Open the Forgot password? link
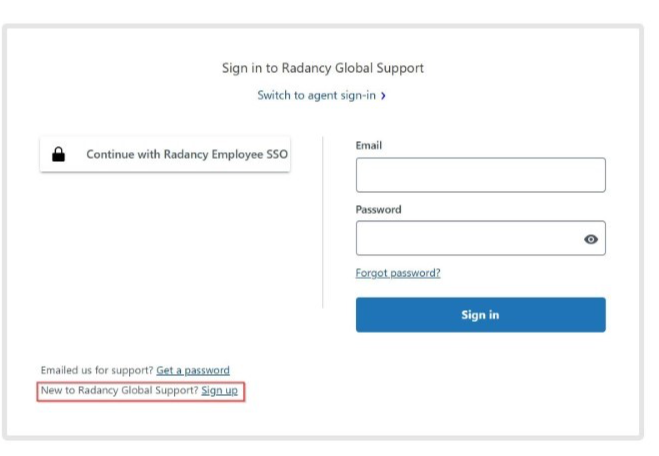 (398, 273)
